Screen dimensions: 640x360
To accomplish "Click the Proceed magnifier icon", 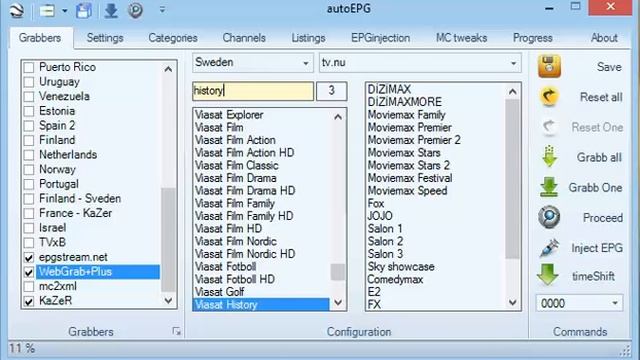I will (x=549, y=217).
